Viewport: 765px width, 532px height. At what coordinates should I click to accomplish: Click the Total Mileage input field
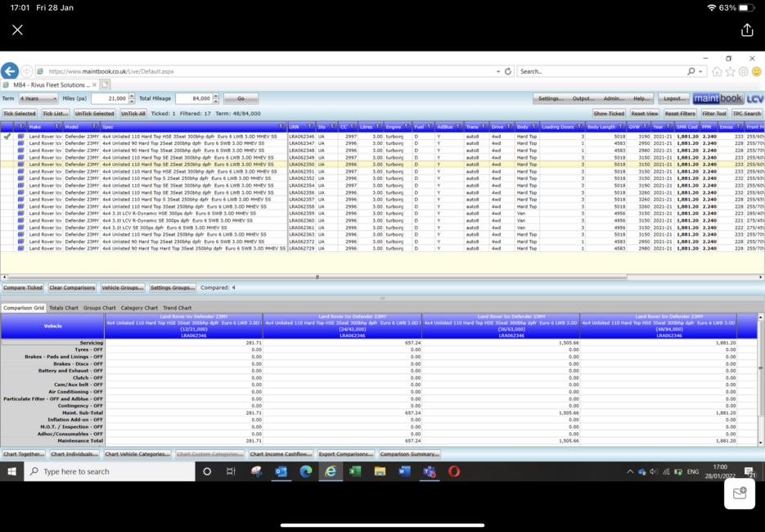(194, 98)
